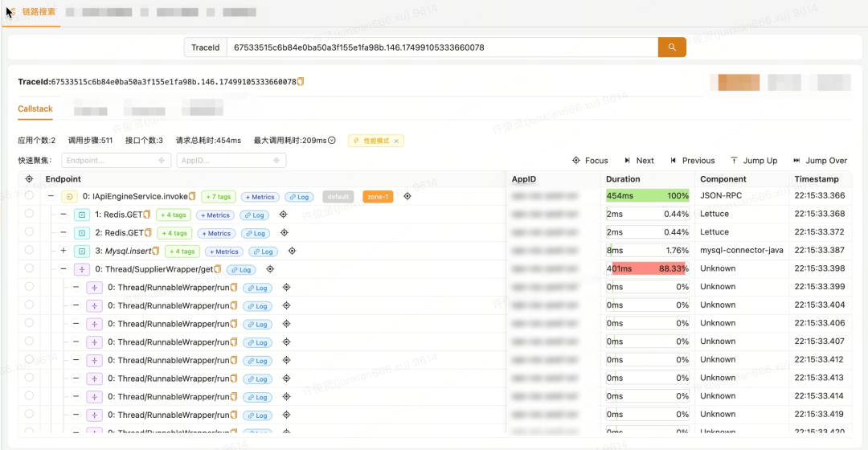The width and height of the screenshot is (868, 450).
Task: Select the radio button for the 2: Redis.GET row
Action: [30, 231]
